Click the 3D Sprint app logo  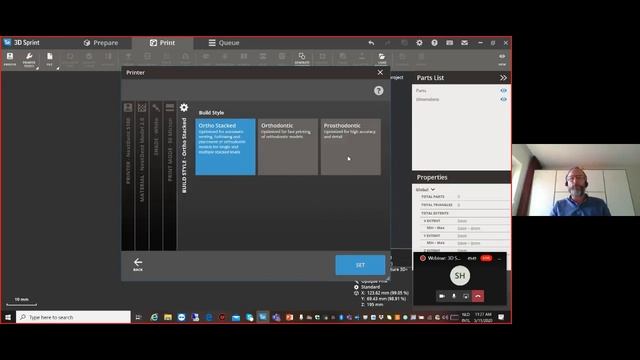click(7, 42)
